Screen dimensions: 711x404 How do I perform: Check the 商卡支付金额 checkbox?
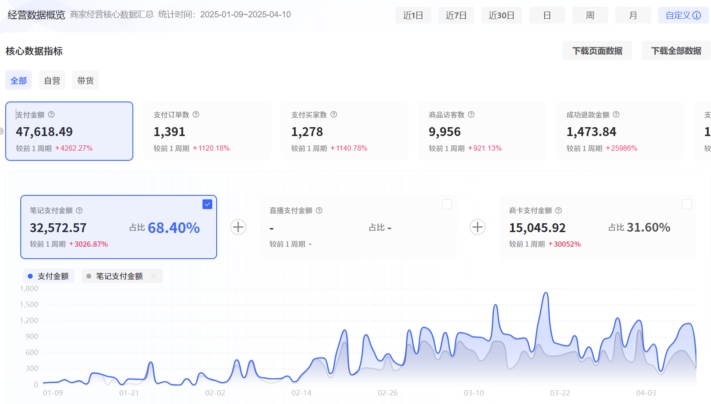687,204
